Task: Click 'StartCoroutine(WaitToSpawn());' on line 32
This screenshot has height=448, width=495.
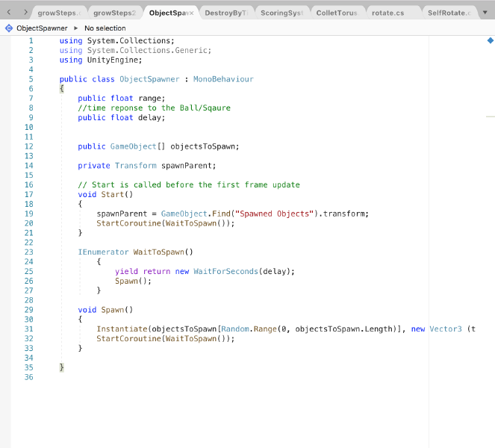Action: coord(166,338)
